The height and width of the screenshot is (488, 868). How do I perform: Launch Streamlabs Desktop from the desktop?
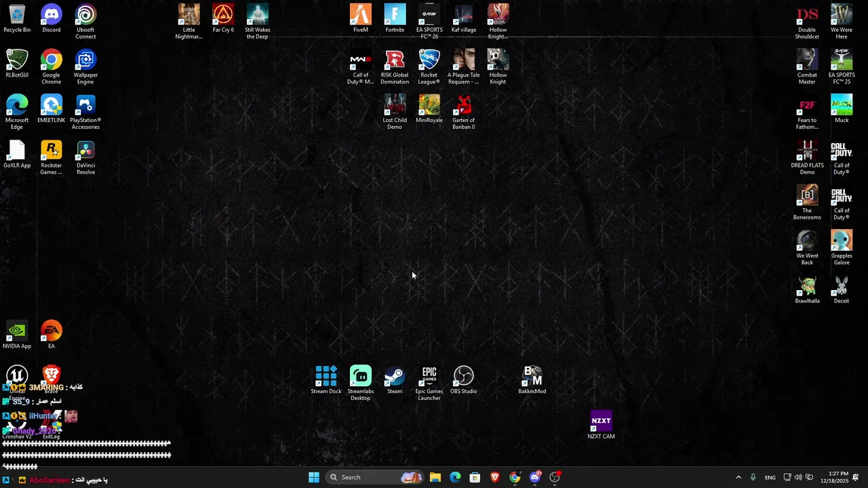(x=361, y=383)
